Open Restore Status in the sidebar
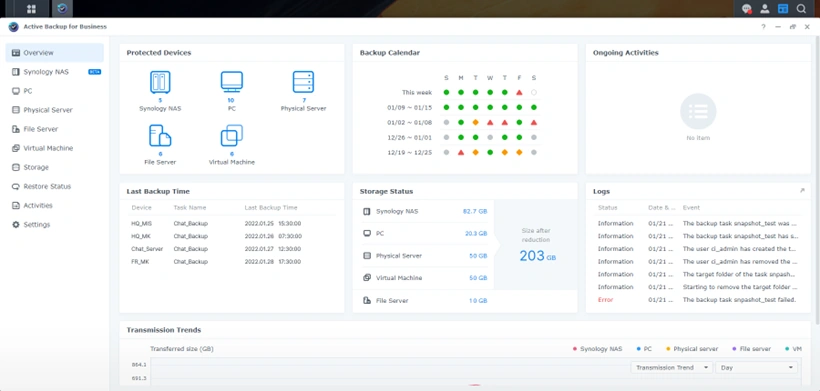This screenshot has height=391, width=820. [x=54, y=186]
